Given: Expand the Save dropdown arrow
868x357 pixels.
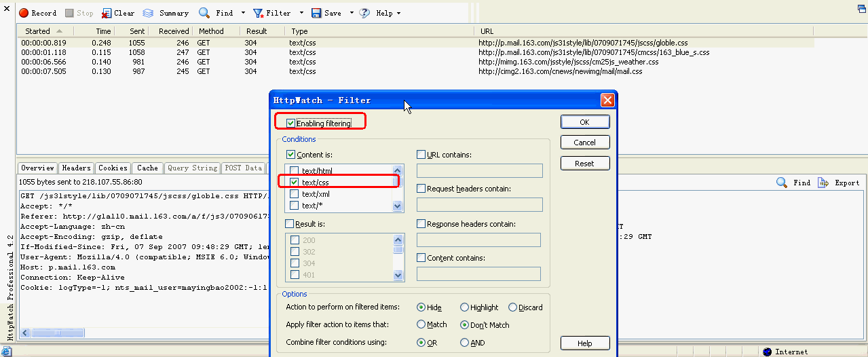Looking at the screenshot, I should pos(352,13).
